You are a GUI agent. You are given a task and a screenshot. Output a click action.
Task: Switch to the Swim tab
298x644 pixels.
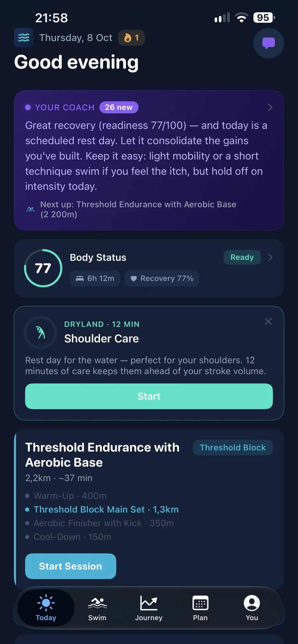click(x=97, y=608)
